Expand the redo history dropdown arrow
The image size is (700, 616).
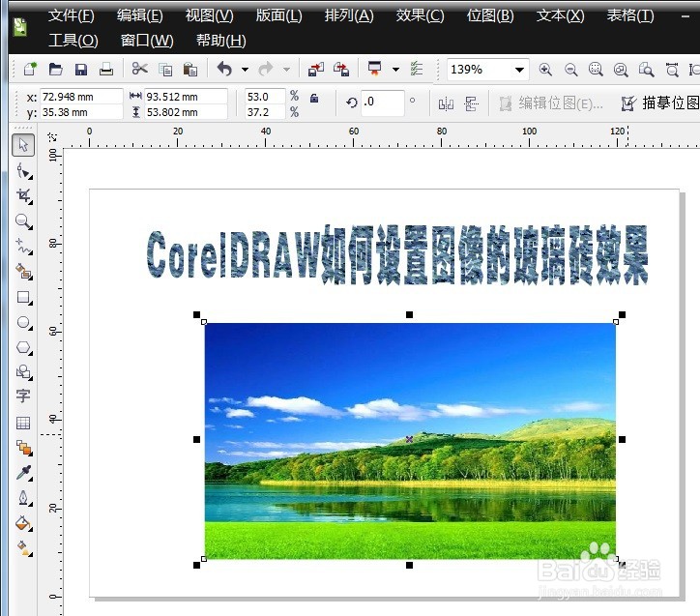tap(286, 70)
